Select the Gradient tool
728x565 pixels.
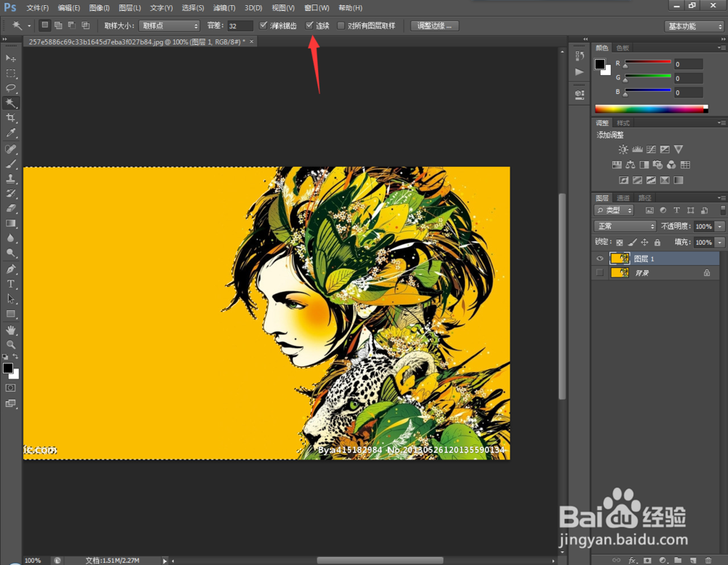click(11, 224)
